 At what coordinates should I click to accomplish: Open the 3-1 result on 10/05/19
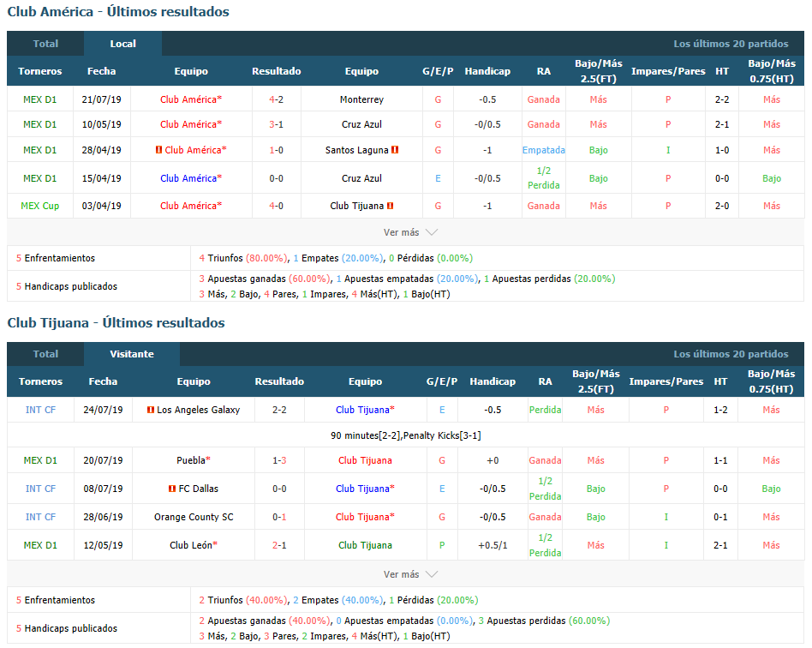(277, 124)
